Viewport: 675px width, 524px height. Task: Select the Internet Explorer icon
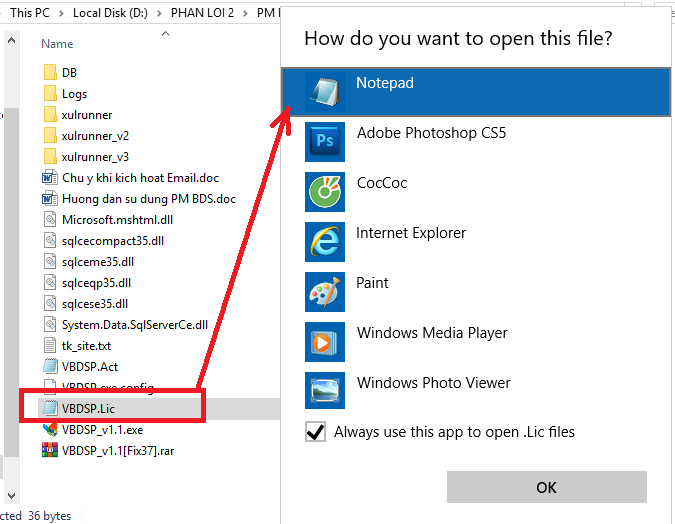tap(325, 242)
